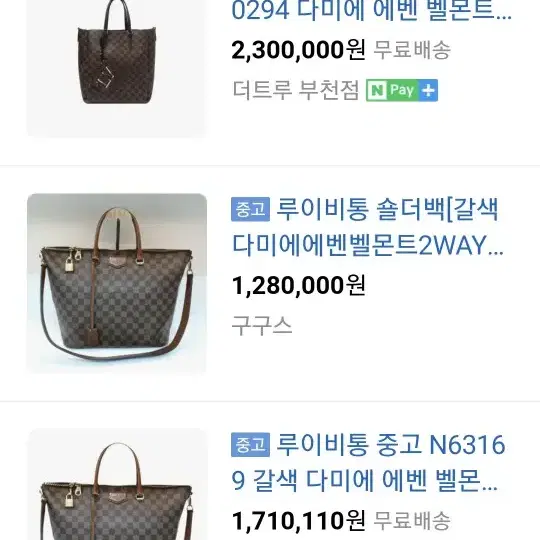Image resolution: width=540 pixels, height=540 pixels.
Task: Open the 1,280,000원 bag image with shoulder strap
Action: [x=117, y=283]
